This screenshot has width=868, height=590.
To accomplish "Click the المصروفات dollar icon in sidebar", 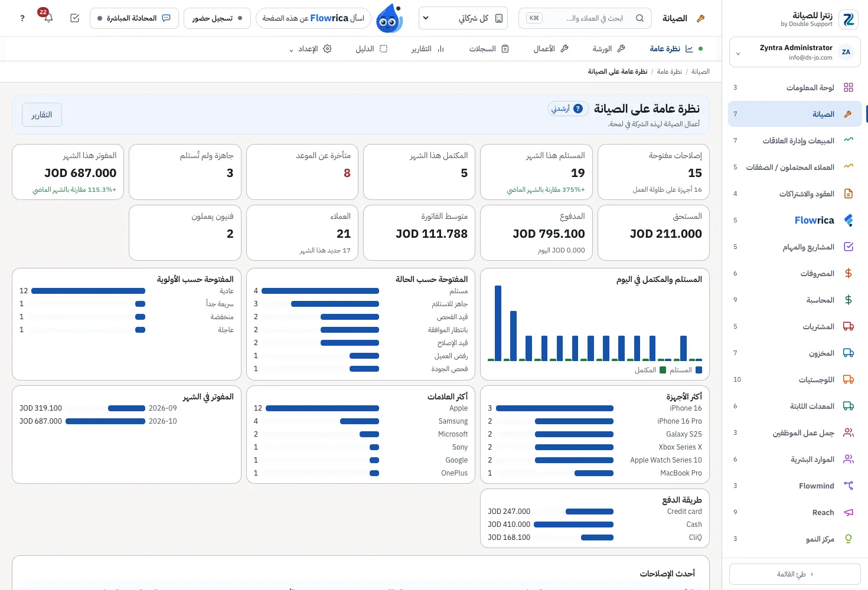I will point(849,273).
